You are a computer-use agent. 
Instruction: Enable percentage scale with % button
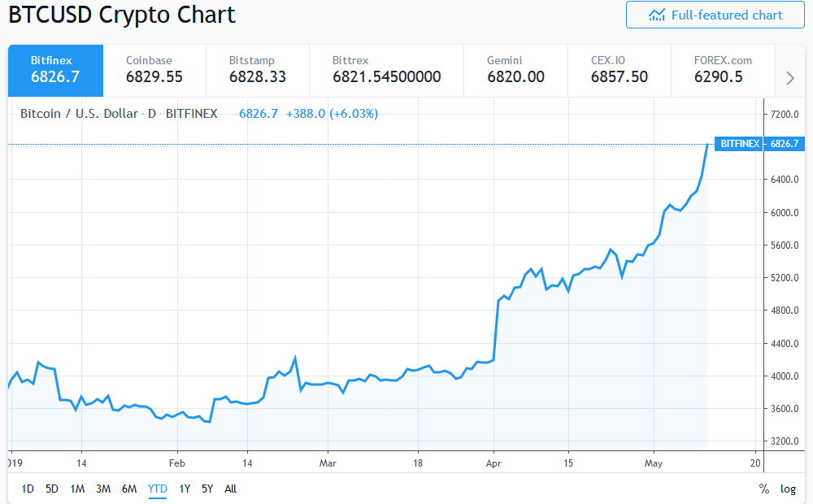(763, 489)
